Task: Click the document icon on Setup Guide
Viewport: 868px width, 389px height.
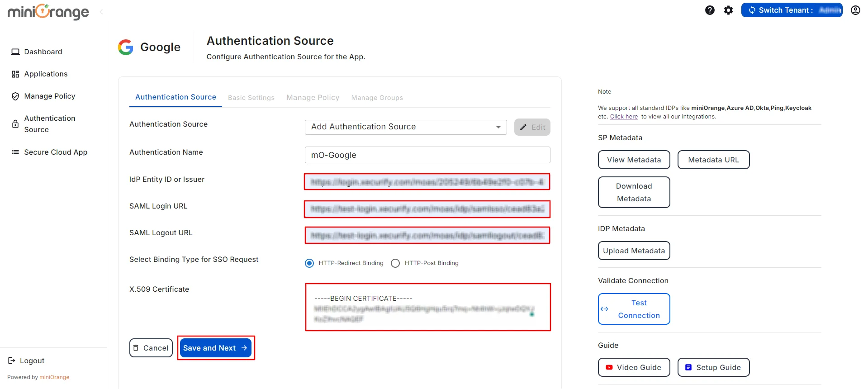Action: point(688,367)
